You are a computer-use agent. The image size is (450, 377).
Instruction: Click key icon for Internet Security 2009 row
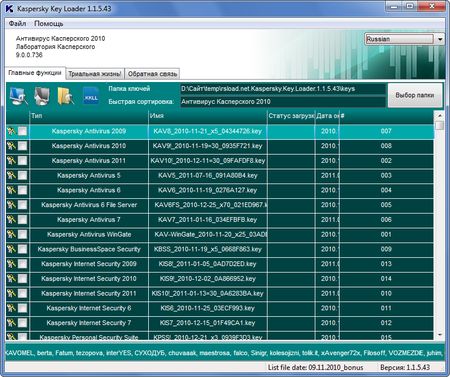pyautogui.click(x=11, y=264)
